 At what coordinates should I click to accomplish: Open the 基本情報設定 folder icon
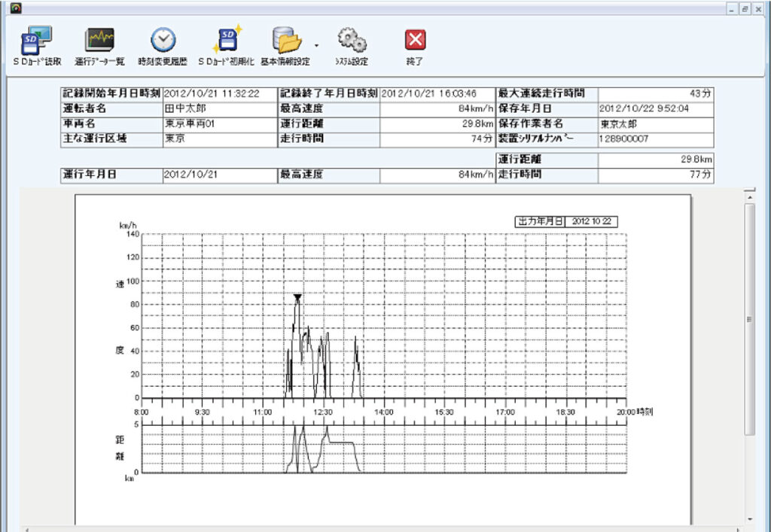click(x=287, y=41)
